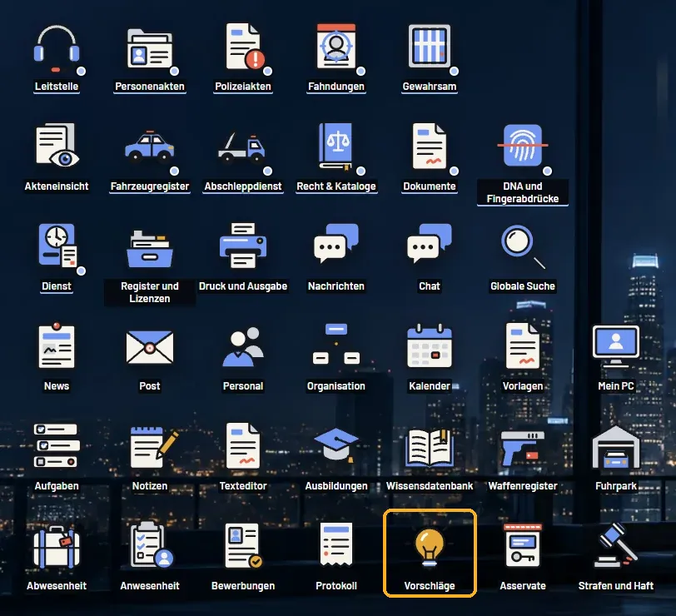Image resolution: width=676 pixels, height=616 pixels.
Task: Open the Asservate evidence locker icon
Action: (523, 546)
